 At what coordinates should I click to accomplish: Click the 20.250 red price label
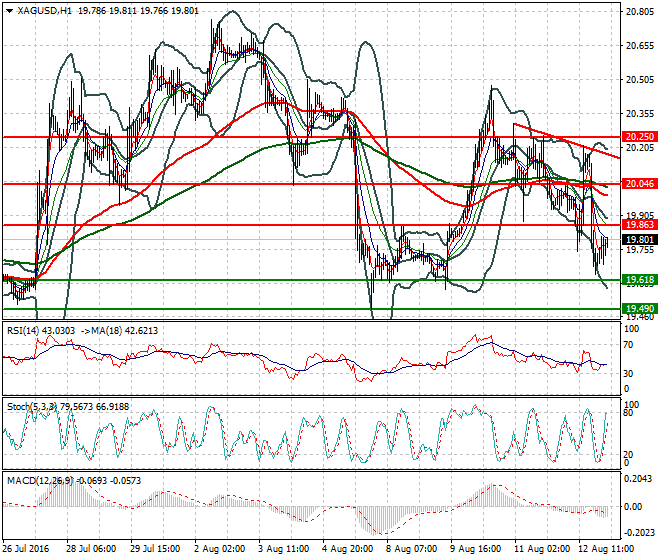tap(638, 136)
